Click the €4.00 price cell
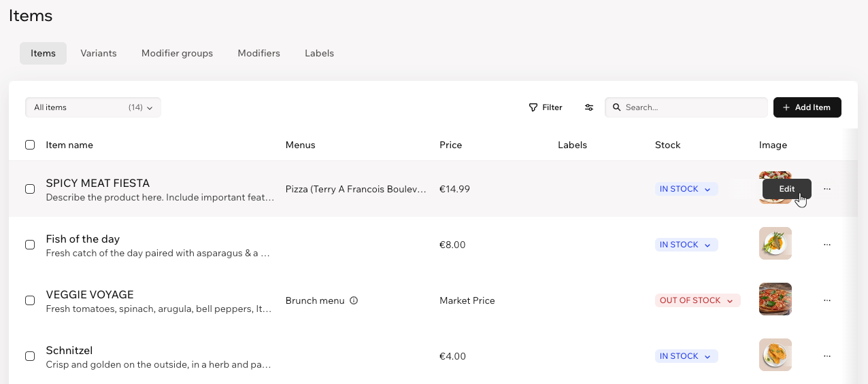The height and width of the screenshot is (384, 868). pyautogui.click(x=452, y=356)
